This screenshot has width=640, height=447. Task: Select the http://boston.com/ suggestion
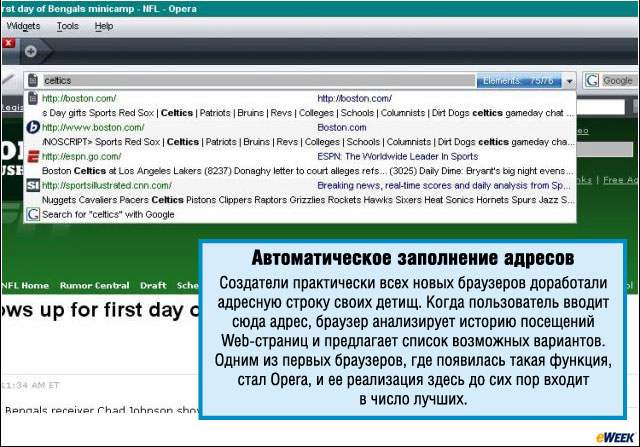coord(300,105)
